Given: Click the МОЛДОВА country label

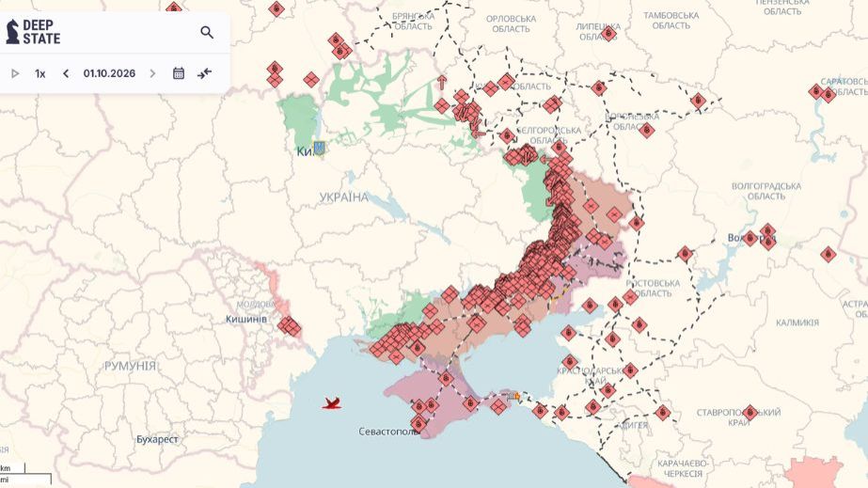Looking at the screenshot, I should (x=255, y=305).
